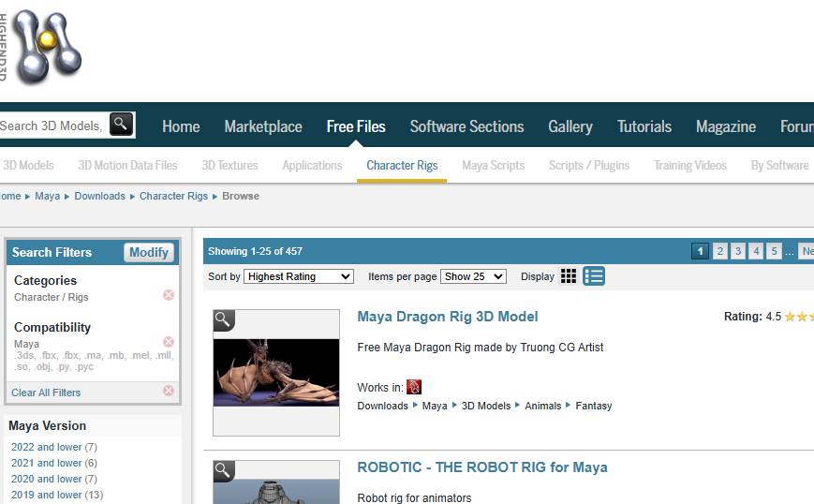Switch to list display view
Viewport: 814px width, 504px height.
pos(593,276)
